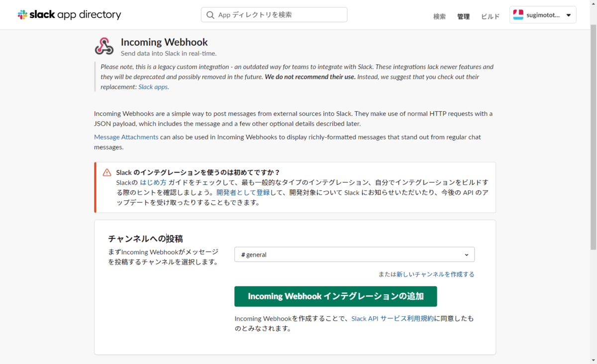
Task: Open the はじめ方 guide link
Action: pyautogui.click(x=153, y=182)
